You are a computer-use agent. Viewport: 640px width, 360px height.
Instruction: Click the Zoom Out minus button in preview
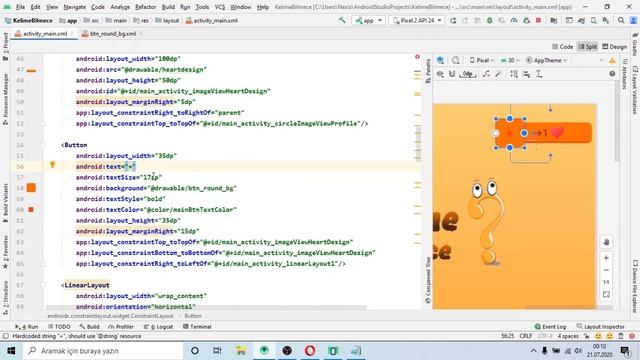point(606,270)
